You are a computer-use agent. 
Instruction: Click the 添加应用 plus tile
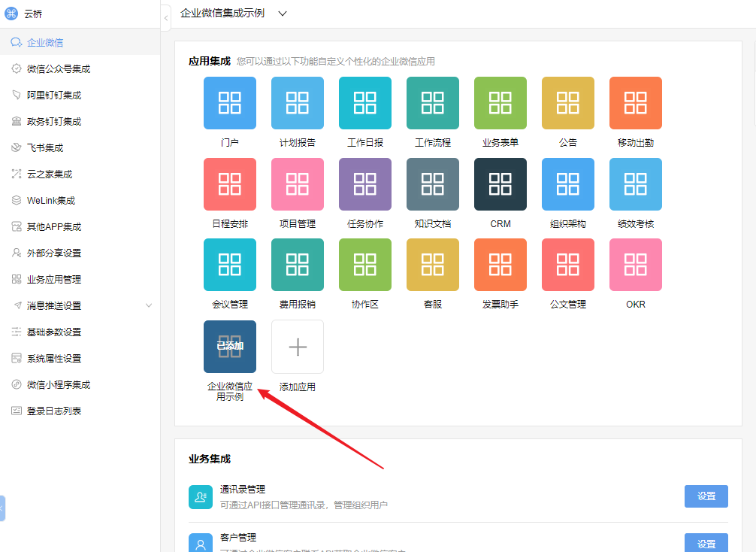pos(298,347)
